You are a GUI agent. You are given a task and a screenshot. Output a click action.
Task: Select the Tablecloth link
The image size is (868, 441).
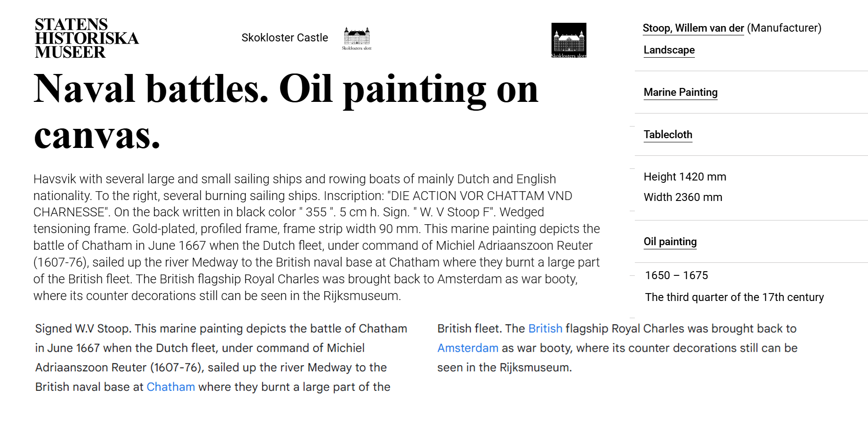click(x=668, y=135)
